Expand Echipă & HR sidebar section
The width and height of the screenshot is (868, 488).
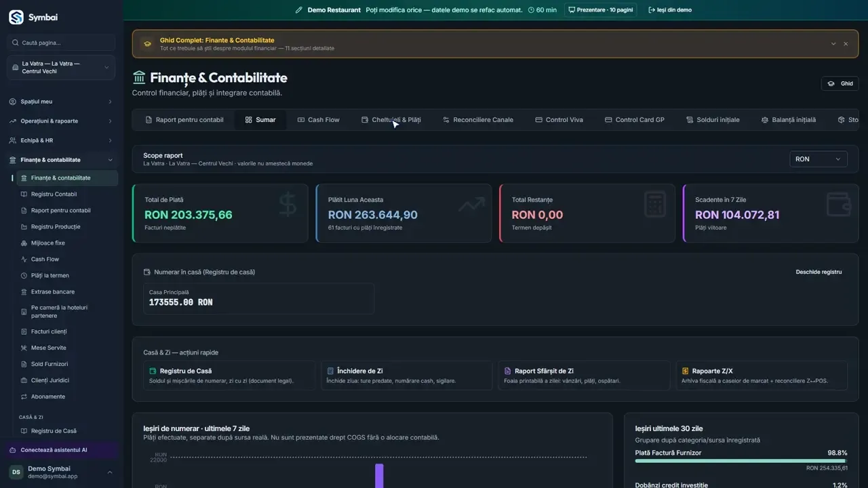[61, 140]
